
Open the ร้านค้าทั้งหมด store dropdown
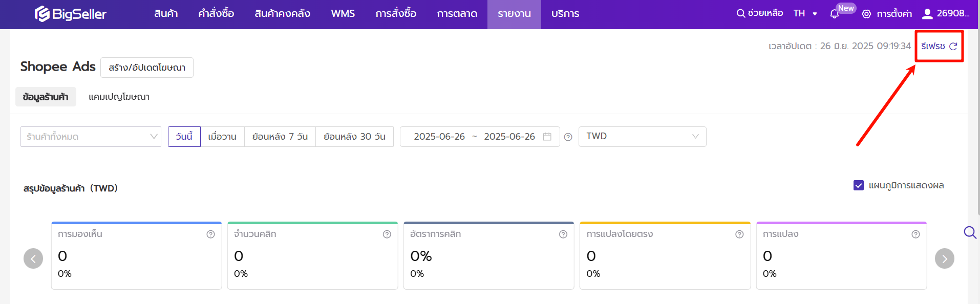(91, 137)
